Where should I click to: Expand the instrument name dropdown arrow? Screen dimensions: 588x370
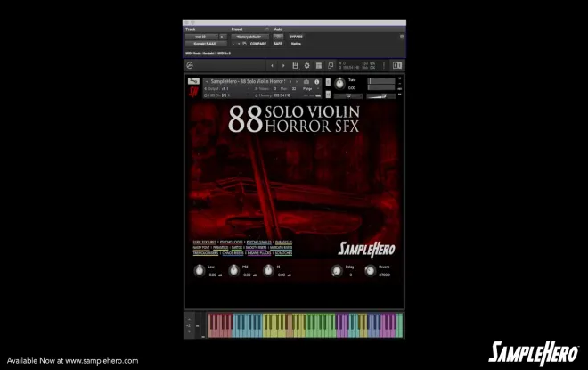pos(207,81)
